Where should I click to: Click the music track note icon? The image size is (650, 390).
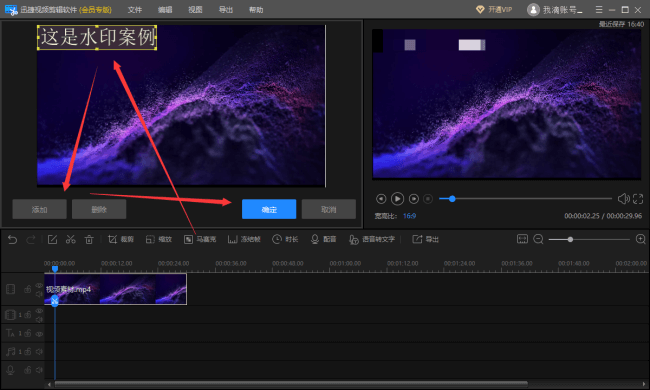pyautogui.click(x=10, y=351)
